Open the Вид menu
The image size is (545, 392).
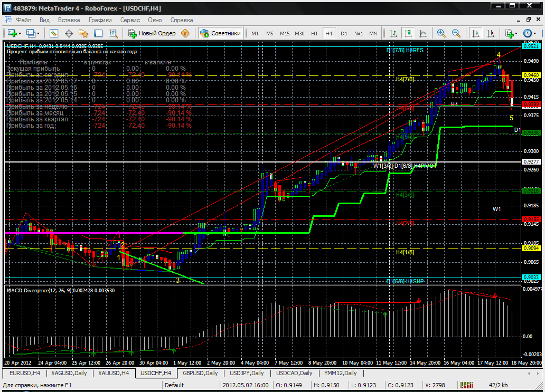pyautogui.click(x=44, y=20)
